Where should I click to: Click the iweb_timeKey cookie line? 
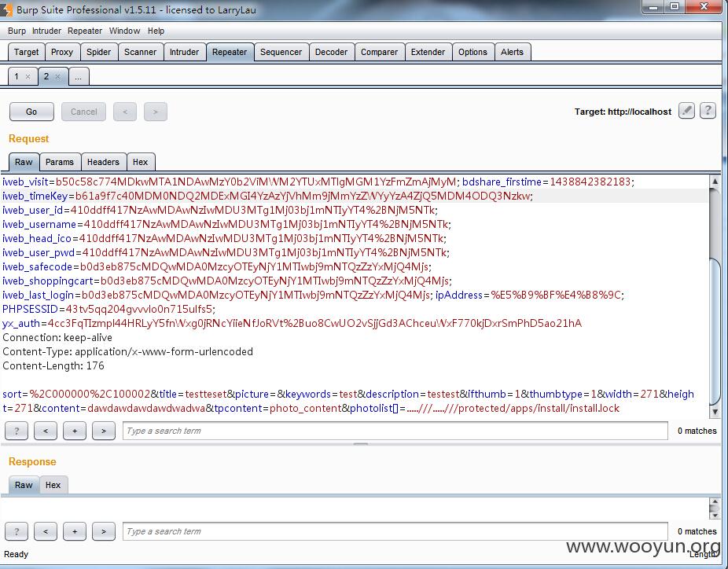267,196
